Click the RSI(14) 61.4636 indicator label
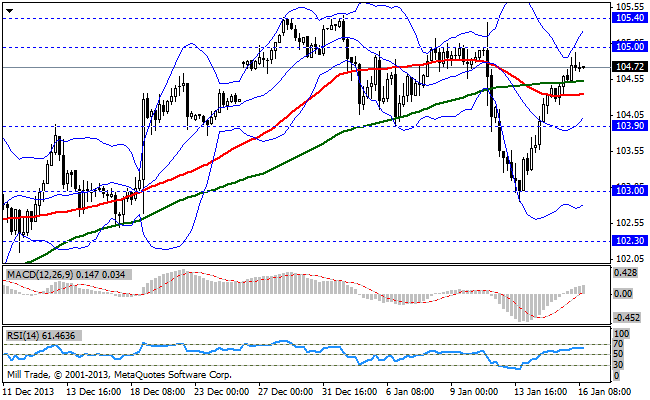 pyautogui.click(x=42, y=335)
